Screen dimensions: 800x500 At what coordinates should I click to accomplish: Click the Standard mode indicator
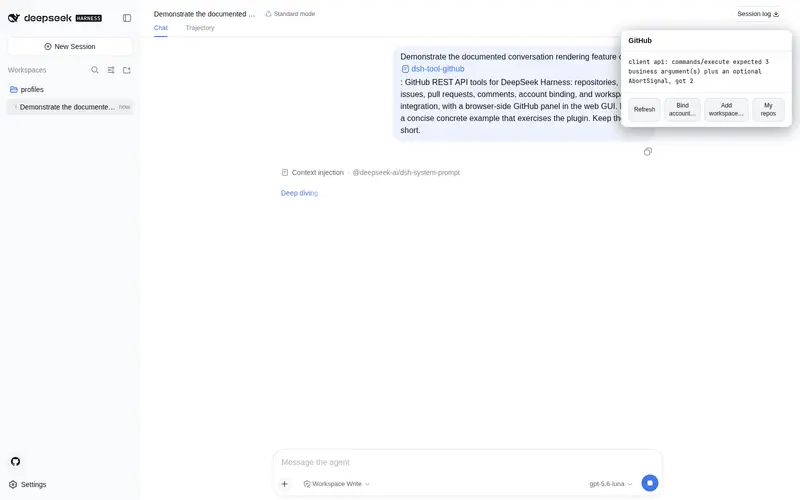[x=290, y=14]
